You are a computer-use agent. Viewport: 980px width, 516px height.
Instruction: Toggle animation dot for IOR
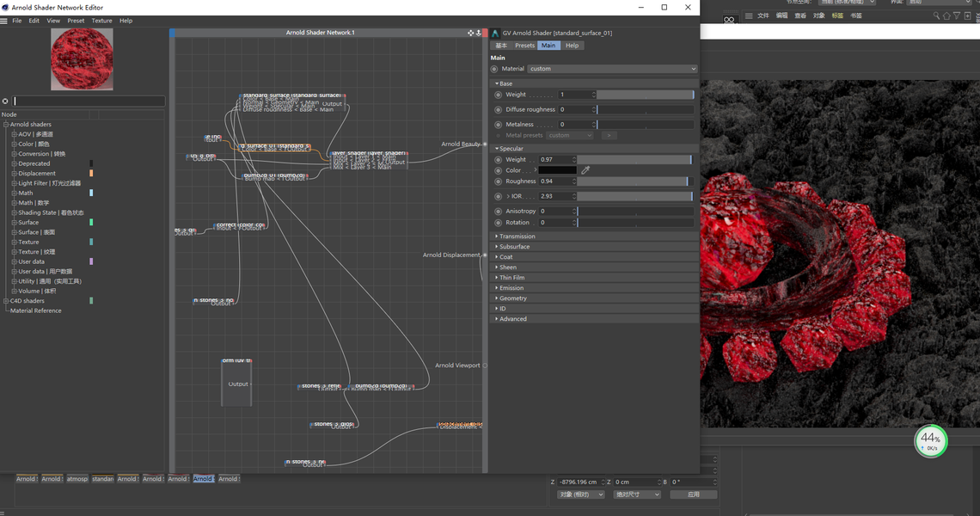pos(498,196)
